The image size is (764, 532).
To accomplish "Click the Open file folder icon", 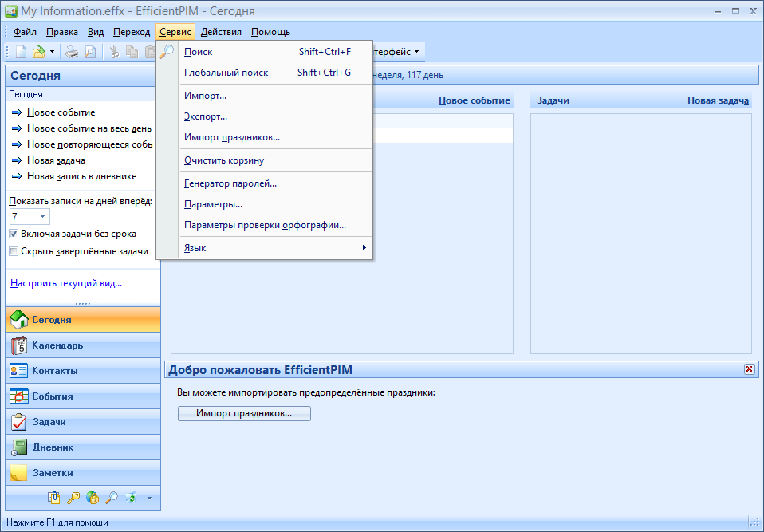I will [x=38, y=52].
